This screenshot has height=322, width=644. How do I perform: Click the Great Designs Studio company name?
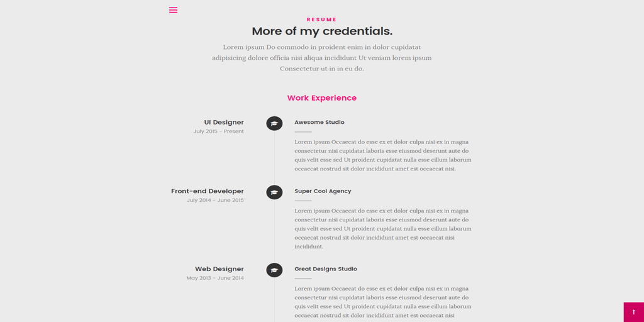[x=326, y=269]
